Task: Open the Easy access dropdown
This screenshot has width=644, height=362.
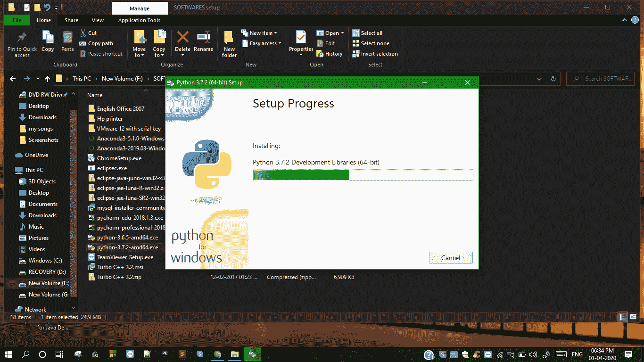Action: 261,43
